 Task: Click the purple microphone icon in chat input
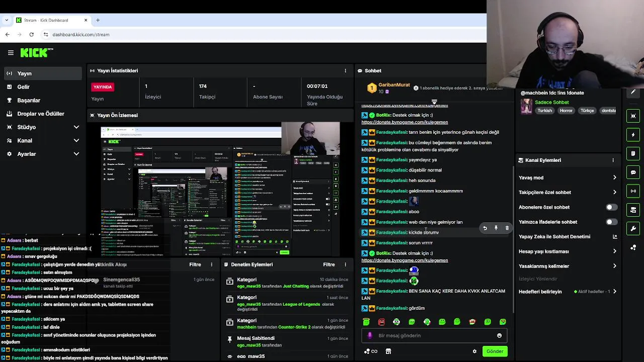(x=370, y=335)
